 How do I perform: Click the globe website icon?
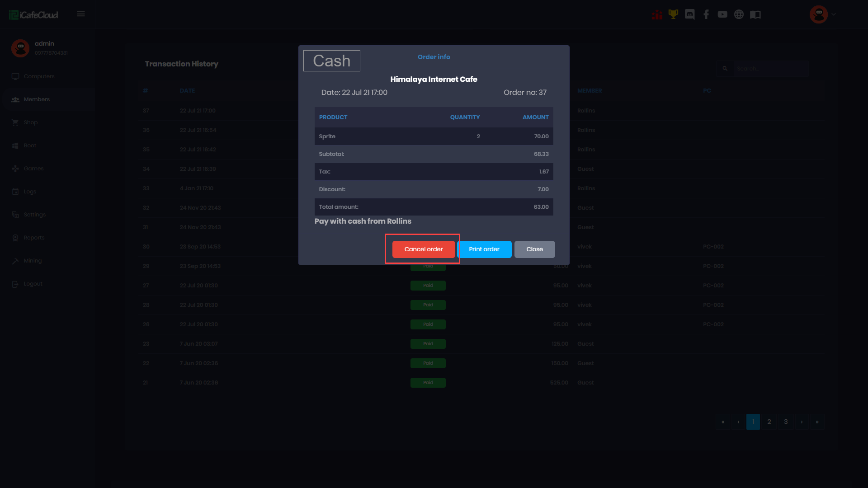(x=739, y=14)
